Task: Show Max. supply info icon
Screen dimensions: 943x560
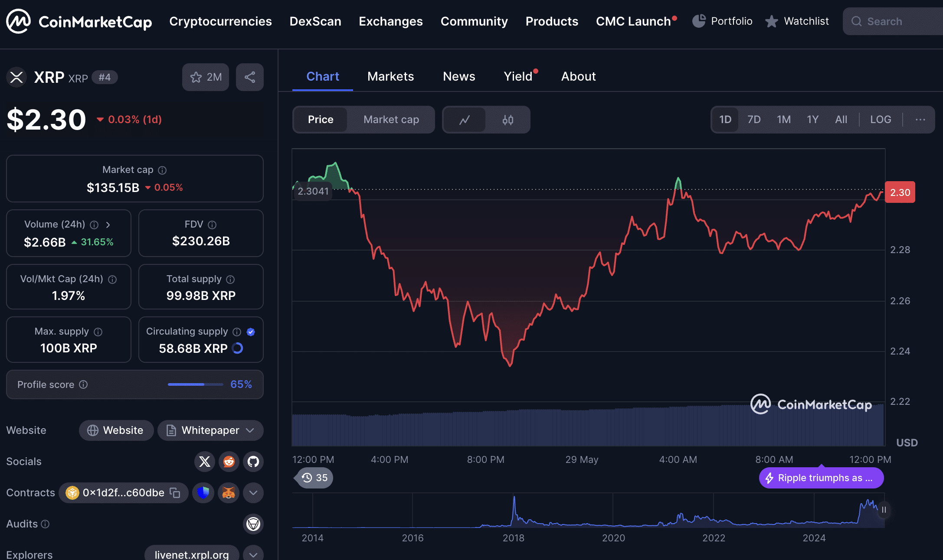Action: (98, 332)
